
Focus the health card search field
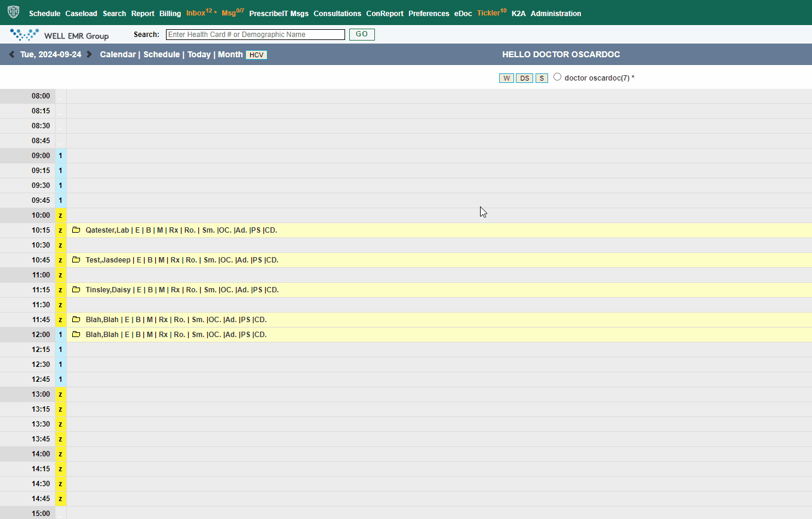coord(255,35)
